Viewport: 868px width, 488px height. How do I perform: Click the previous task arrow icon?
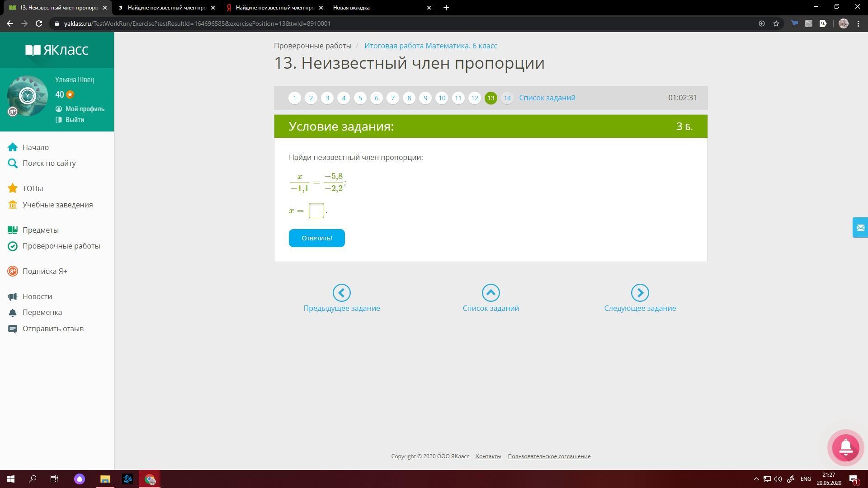pos(341,293)
